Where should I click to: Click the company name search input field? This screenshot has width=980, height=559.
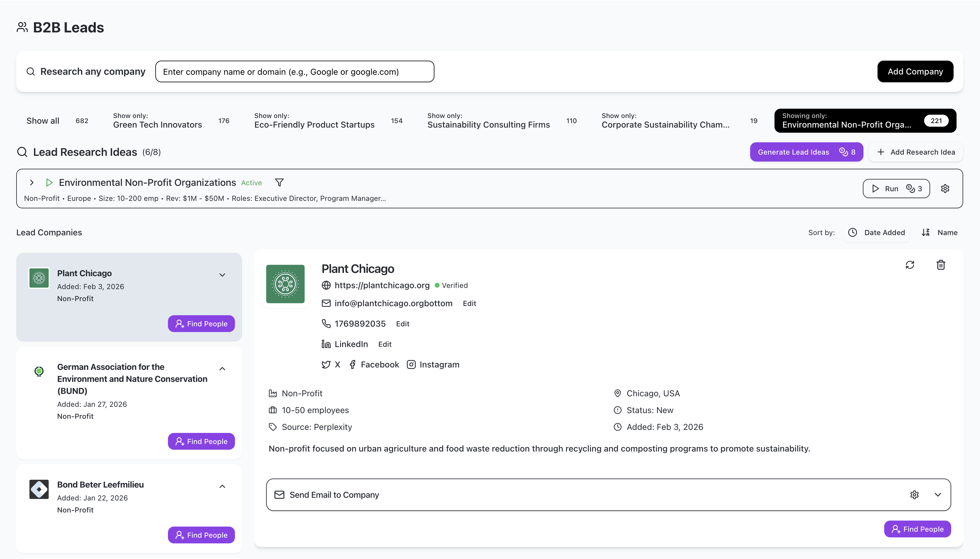point(294,71)
